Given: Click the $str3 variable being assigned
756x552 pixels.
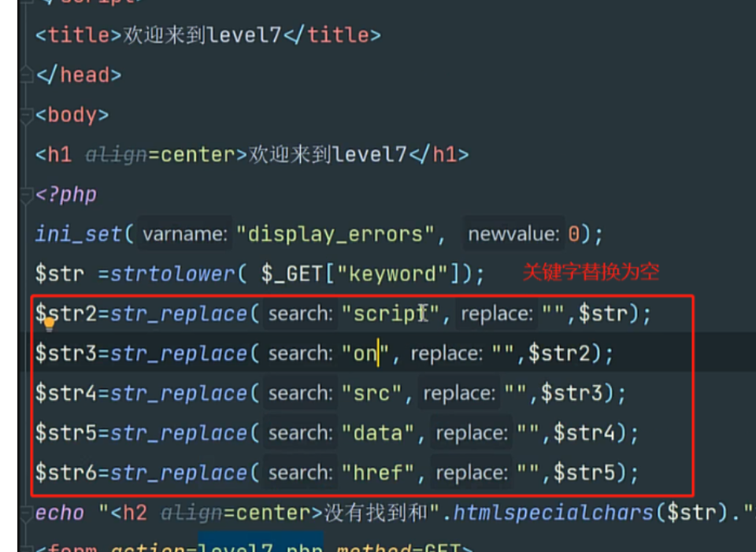Looking at the screenshot, I should coord(66,354).
